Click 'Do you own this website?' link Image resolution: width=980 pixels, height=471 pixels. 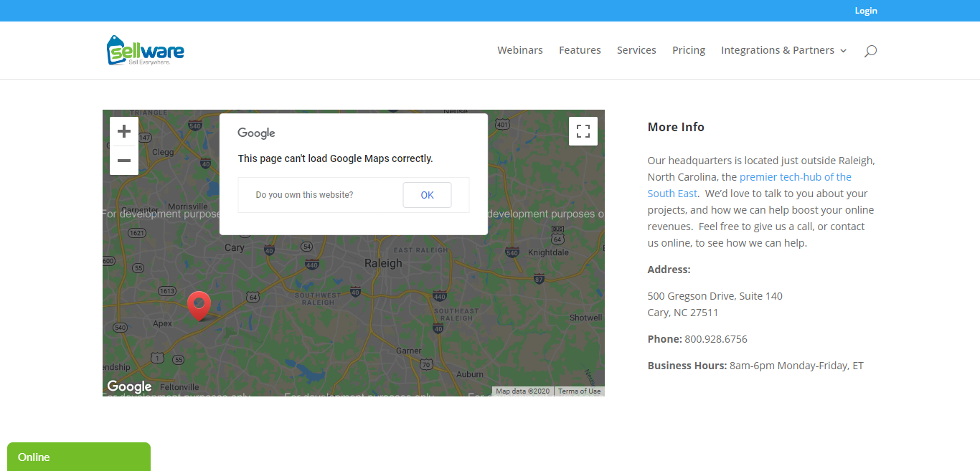point(304,195)
